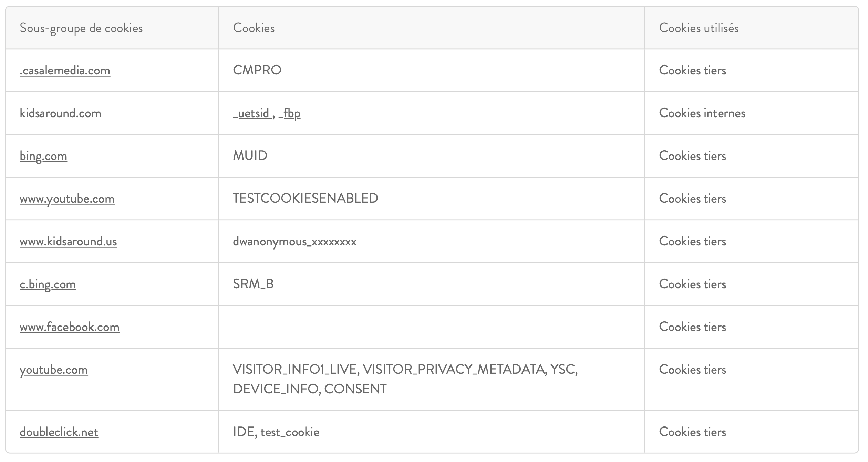Image resolution: width=868 pixels, height=462 pixels.
Task: Click the dwanonymous_xxxxxxxx cookie entry
Action: click(x=294, y=242)
